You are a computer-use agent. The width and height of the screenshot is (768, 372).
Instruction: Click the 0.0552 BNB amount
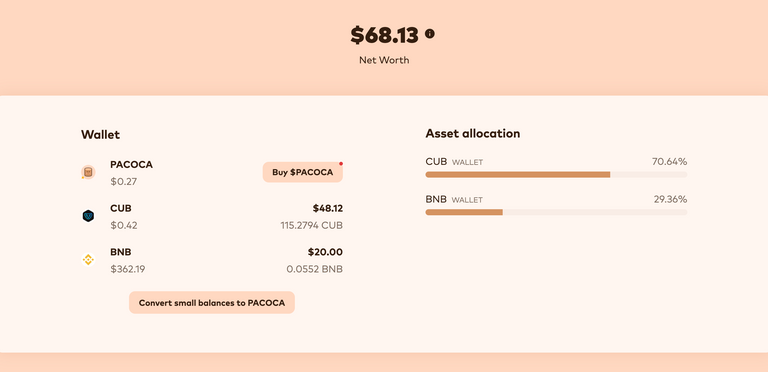click(314, 269)
